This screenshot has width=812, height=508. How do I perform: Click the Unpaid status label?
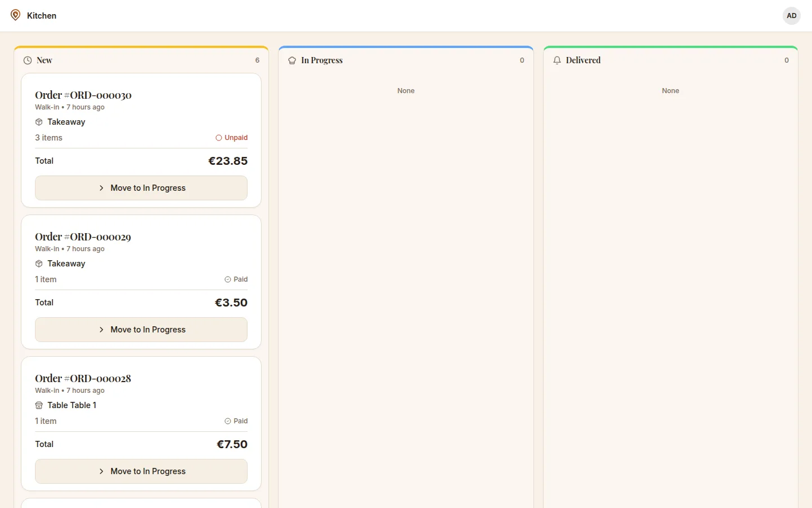point(236,138)
